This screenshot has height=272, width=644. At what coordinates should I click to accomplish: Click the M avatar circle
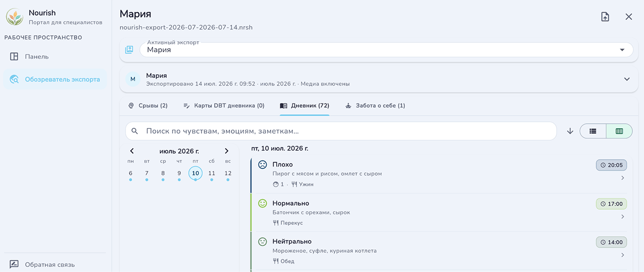click(133, 79)
